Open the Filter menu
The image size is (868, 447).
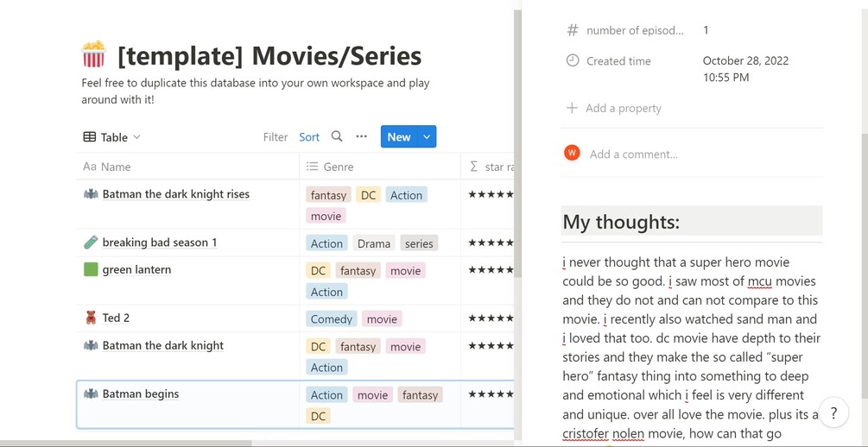[x=276, y=137]
